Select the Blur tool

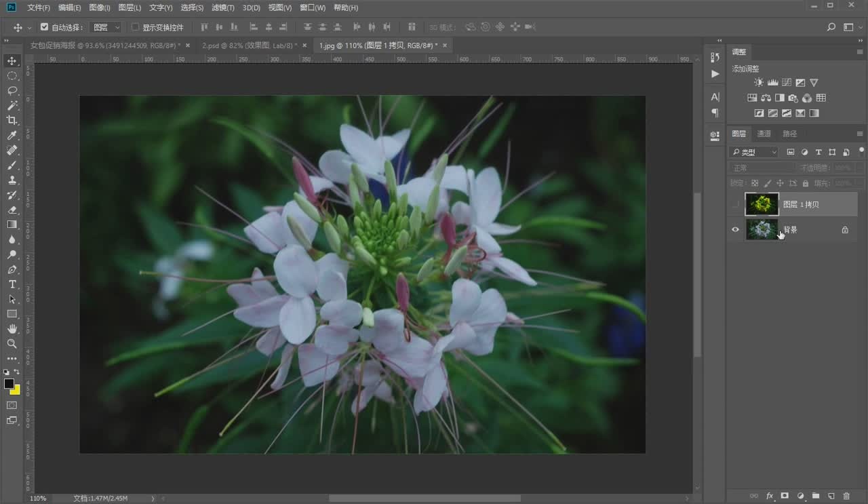pos(12,239)
